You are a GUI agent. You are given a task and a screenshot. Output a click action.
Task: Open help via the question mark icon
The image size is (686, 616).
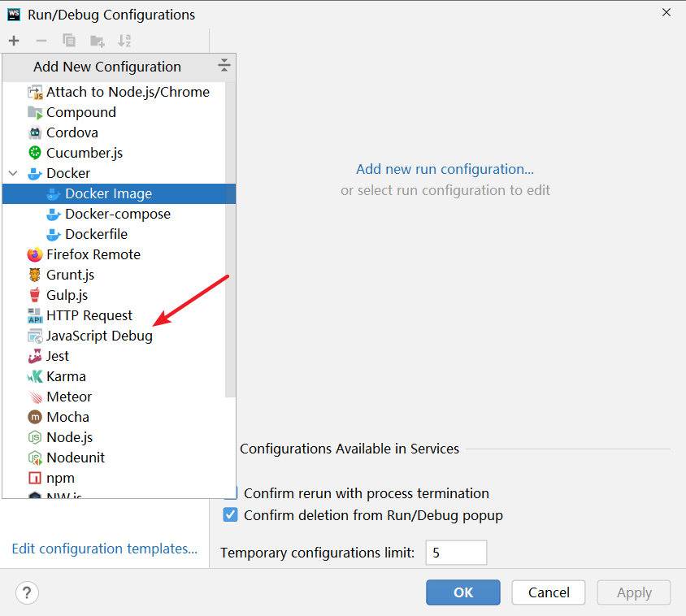(x=27, y=592)
